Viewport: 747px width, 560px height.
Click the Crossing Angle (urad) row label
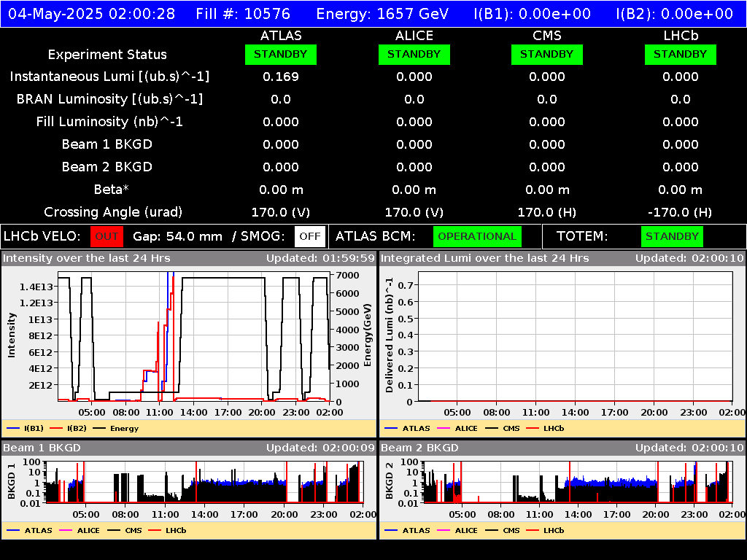[x=113, y=212]
